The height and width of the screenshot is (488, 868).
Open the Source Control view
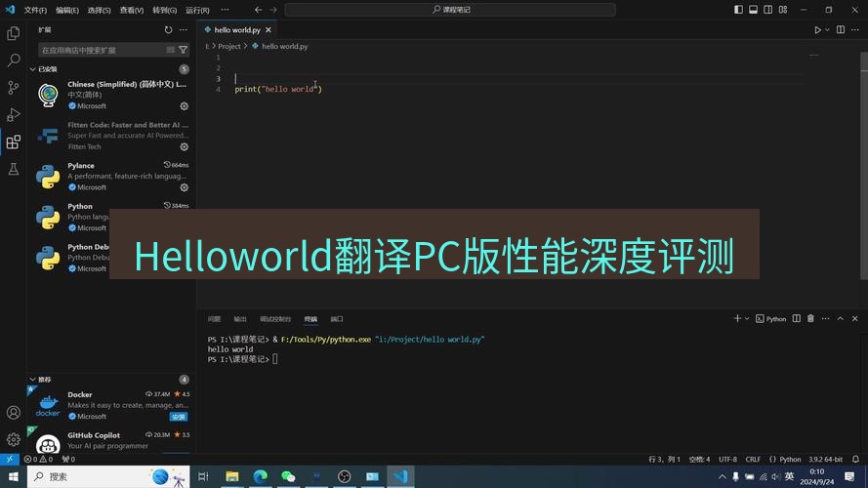point(14,88)
